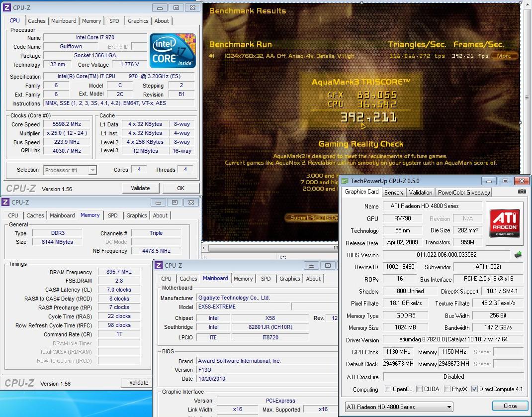Image resolution: width=532 pixels, height=417 pixels.
Task: Click the BIOS Version field 011.022.006.000.033582
Action: [446, 254]
